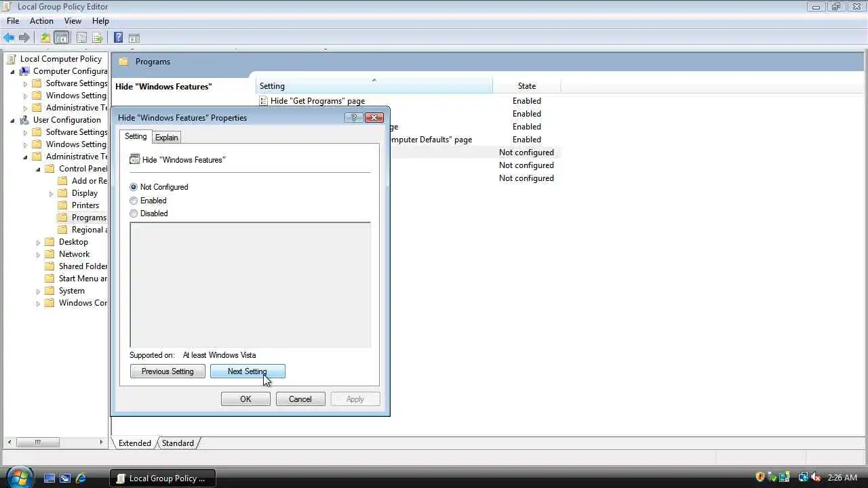Image resolution: width=868 pixels, height=488 pixels.
Task: Click the Back arrow in the toolbar
Action: click(9, 38)
